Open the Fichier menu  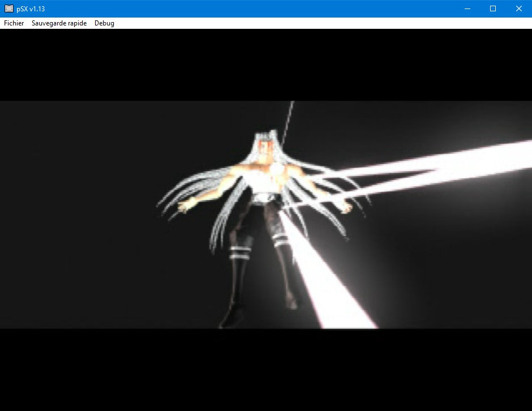[14, 23]
